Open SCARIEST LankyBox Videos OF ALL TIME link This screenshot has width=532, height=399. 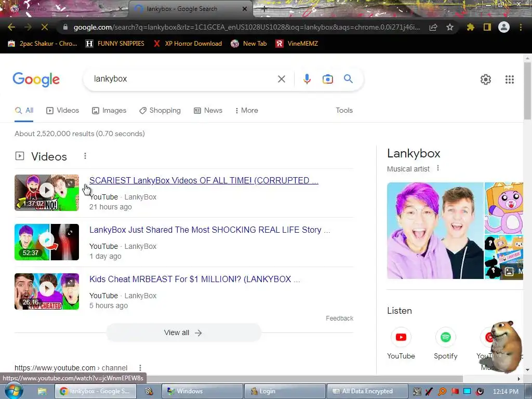click(204, 180)
